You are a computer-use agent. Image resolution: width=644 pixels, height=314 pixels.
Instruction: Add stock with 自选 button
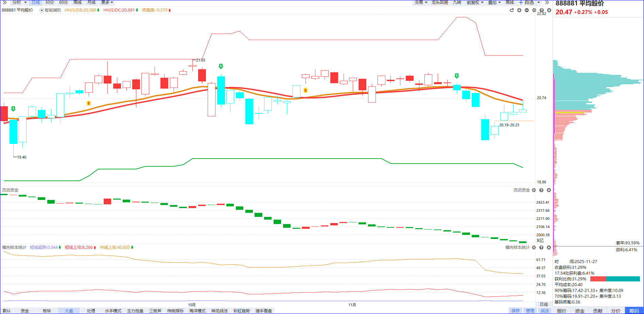[526, 2]
